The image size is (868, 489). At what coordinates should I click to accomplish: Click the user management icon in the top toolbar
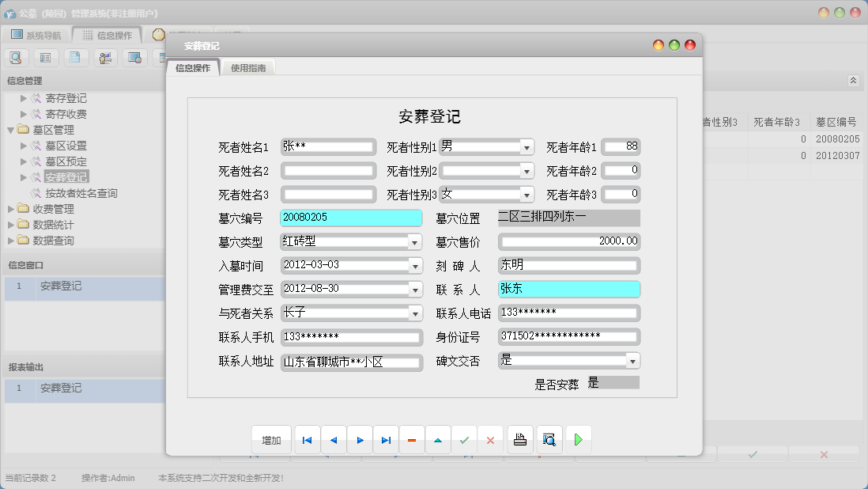[x=105, y=57]
